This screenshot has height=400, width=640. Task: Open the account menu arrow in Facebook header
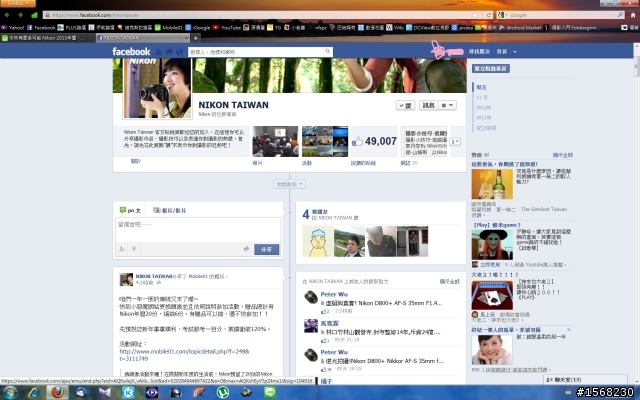click(515, 51)
